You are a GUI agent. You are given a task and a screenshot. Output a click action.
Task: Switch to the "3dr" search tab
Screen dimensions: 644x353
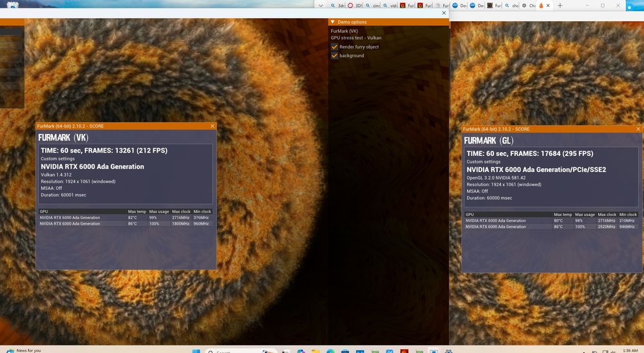[337, 5]
